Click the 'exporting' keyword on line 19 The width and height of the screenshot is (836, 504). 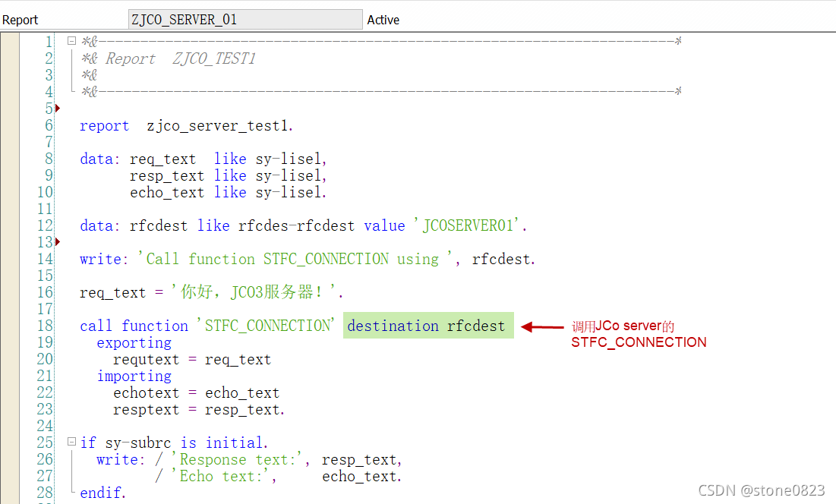click(x=134, y=342)
